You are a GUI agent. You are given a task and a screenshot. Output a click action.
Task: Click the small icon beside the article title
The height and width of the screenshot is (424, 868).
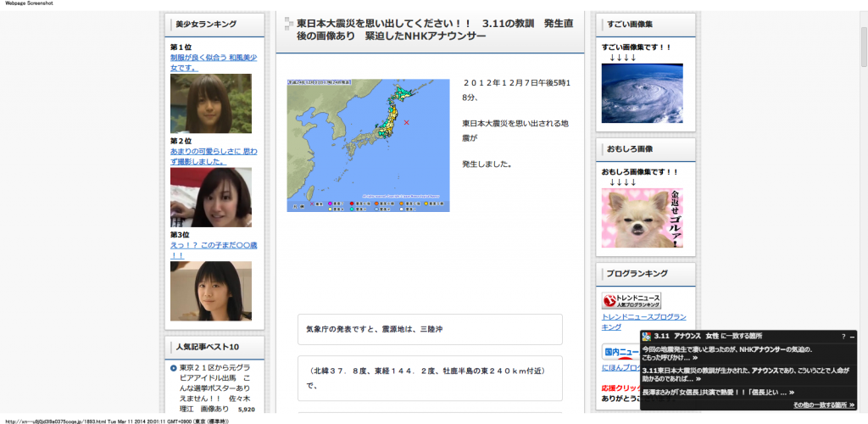tap(288, 24)
